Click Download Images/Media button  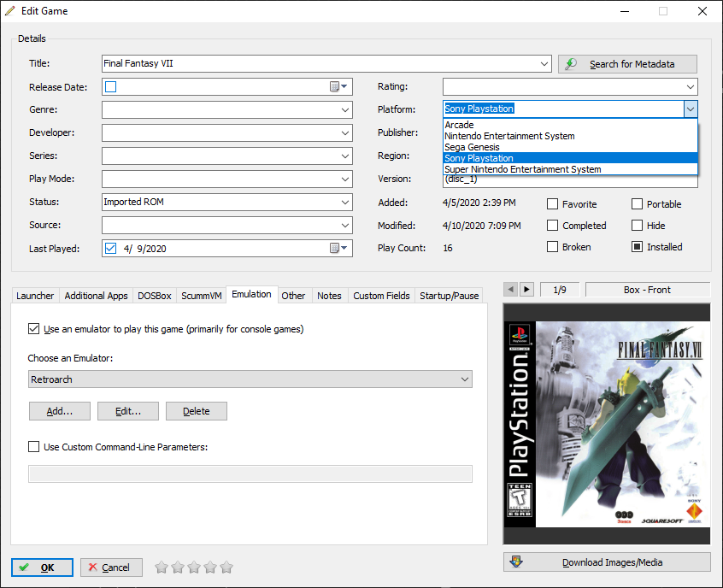click(607, 562)
